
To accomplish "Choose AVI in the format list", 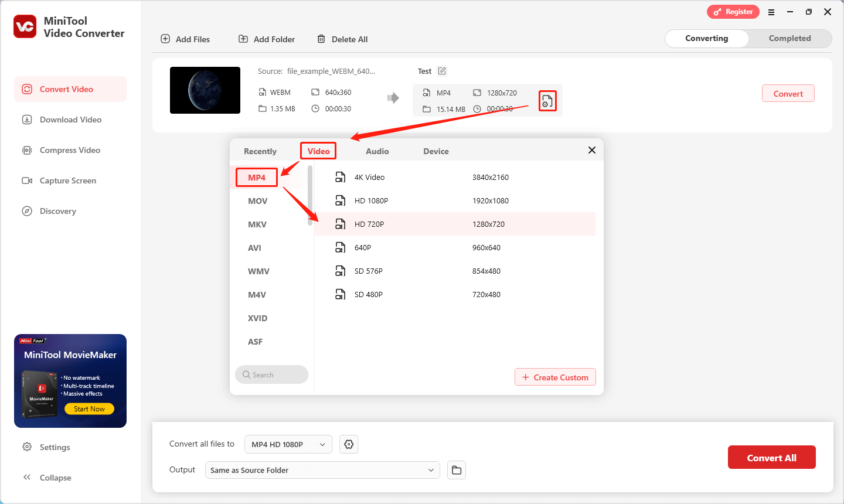I will coord(254,248).
